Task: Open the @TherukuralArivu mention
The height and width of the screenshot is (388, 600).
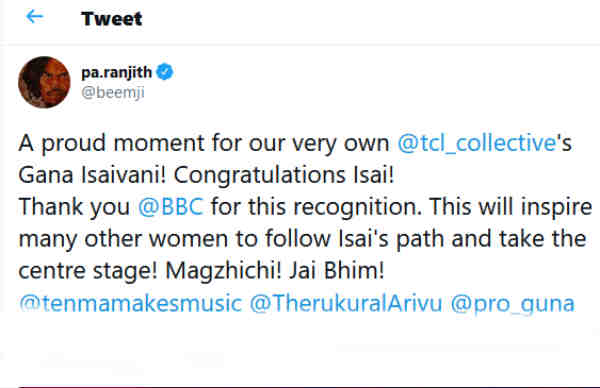Action: pos(346,303)
